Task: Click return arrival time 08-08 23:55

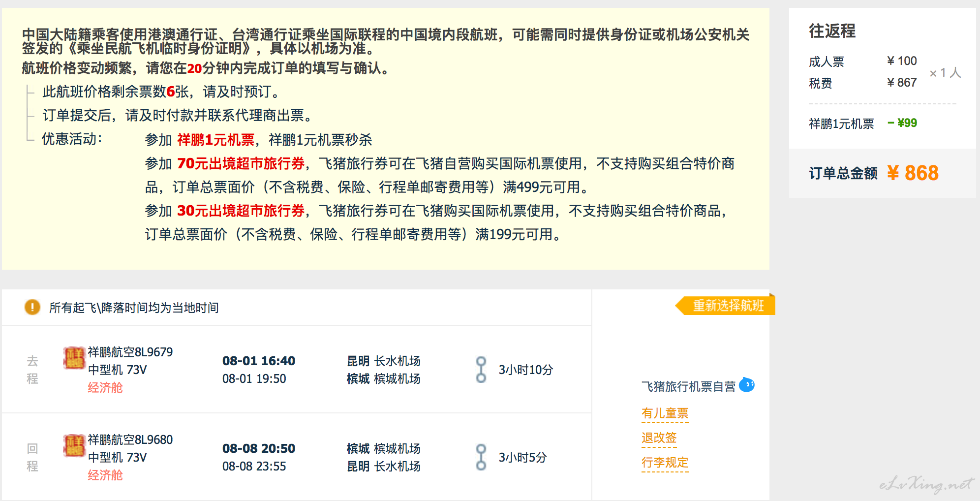Action: click(x=254, y=466)
